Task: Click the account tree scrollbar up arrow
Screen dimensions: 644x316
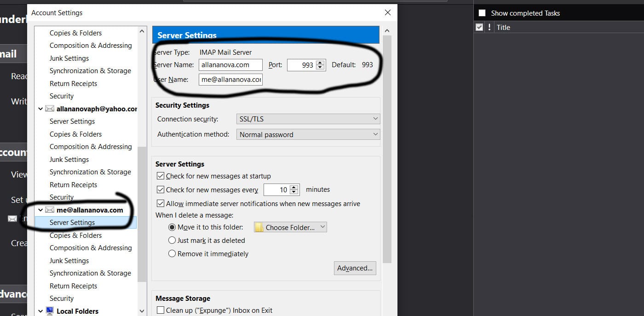Action: (142, 31)
